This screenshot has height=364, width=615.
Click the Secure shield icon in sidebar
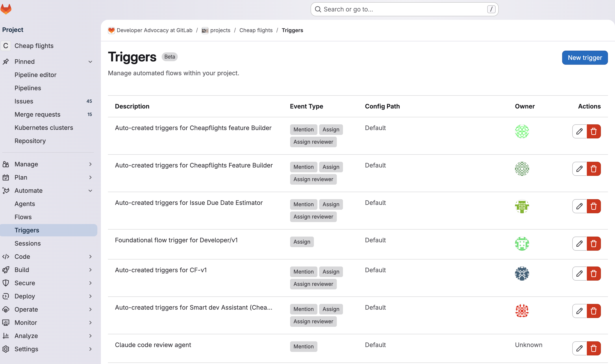(6, 283)
